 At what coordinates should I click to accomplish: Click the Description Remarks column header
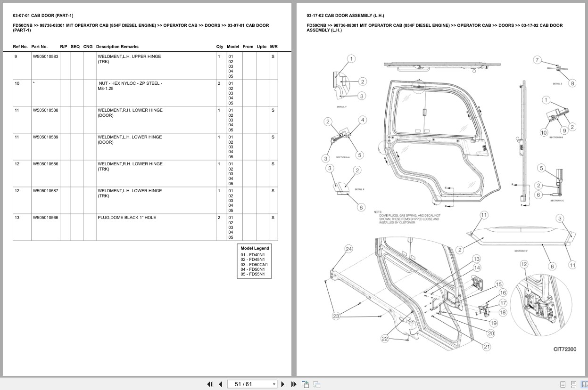[x=117, y=47]
